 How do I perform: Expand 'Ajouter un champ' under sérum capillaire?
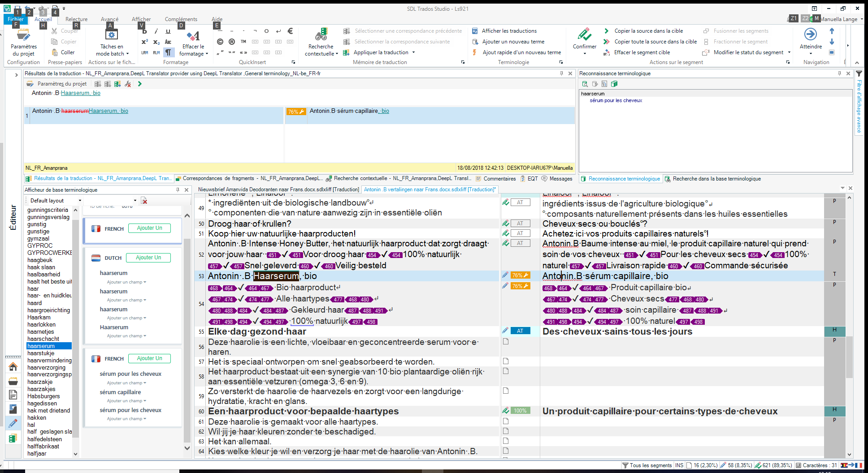pos(126,401)
